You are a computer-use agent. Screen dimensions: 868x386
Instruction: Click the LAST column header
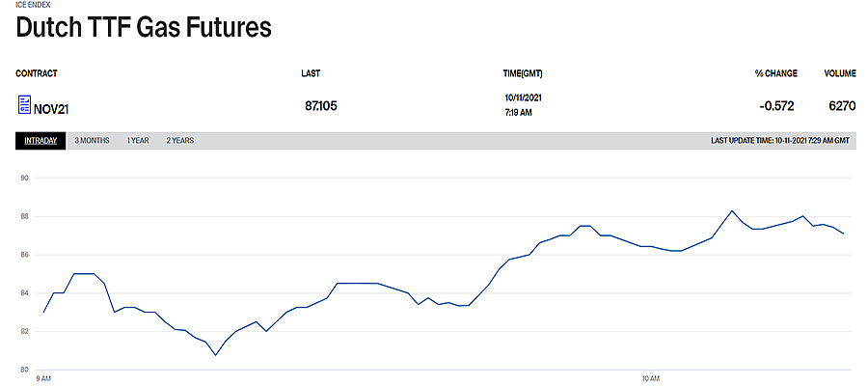[311, 73]
